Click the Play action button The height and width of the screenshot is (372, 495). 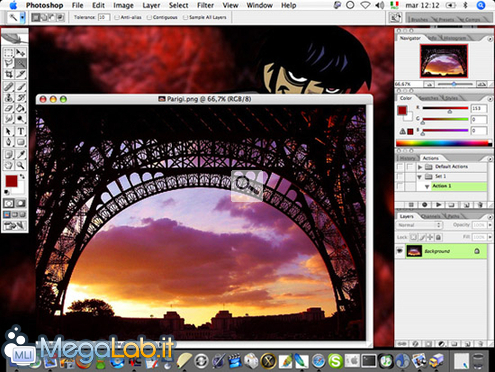pyautogui.click(x=439, y=204)
